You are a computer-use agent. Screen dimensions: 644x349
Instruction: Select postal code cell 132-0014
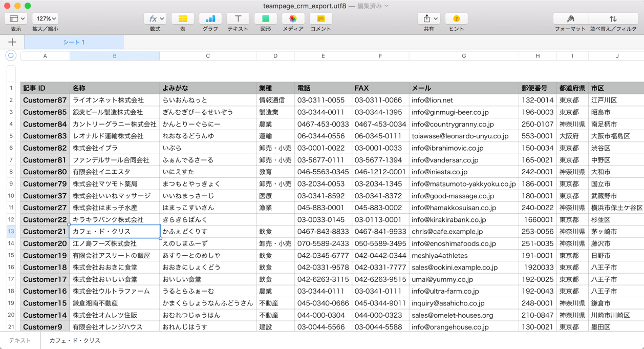tap(538, 100)
